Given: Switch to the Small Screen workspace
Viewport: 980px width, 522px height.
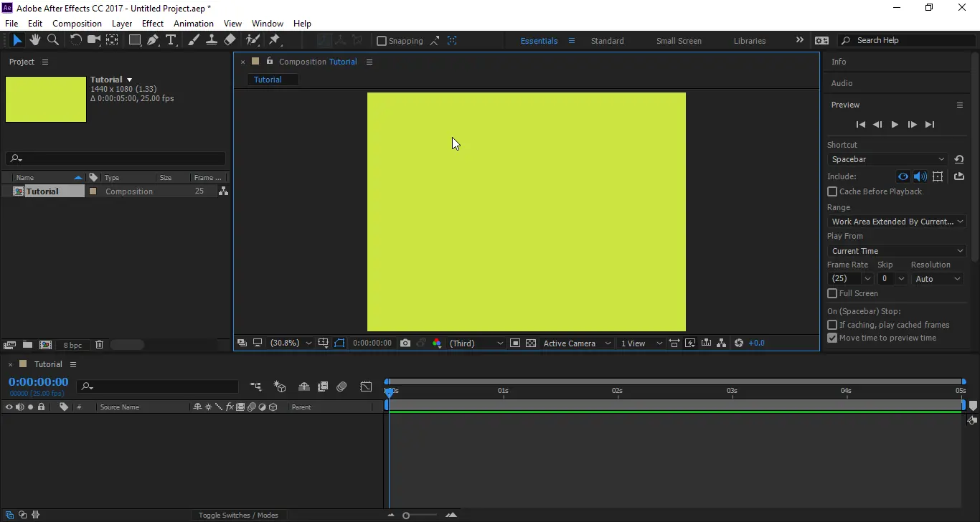Looking at the screenshot, I should [679, 41].
